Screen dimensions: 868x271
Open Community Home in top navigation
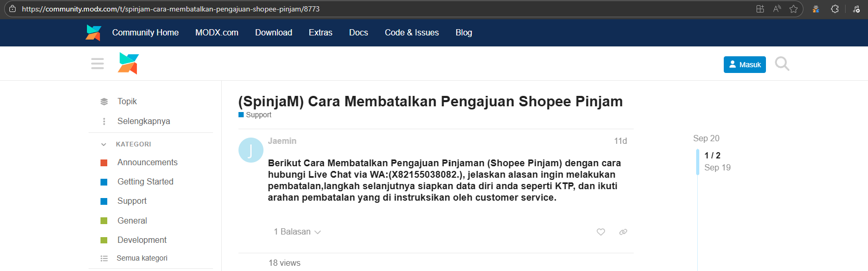click(145, 32)
